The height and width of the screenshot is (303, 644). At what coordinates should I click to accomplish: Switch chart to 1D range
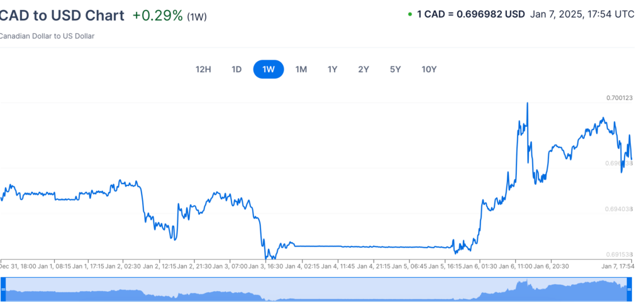click(236, 69)
